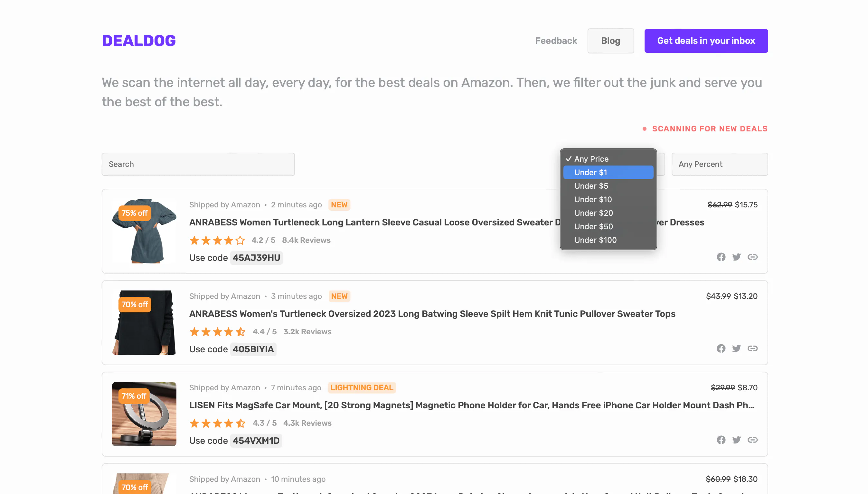Click the 3.2k Reviews text
The height and width of the screenshot is (494, 868).
pyautogui.click(x=307, y=331)
